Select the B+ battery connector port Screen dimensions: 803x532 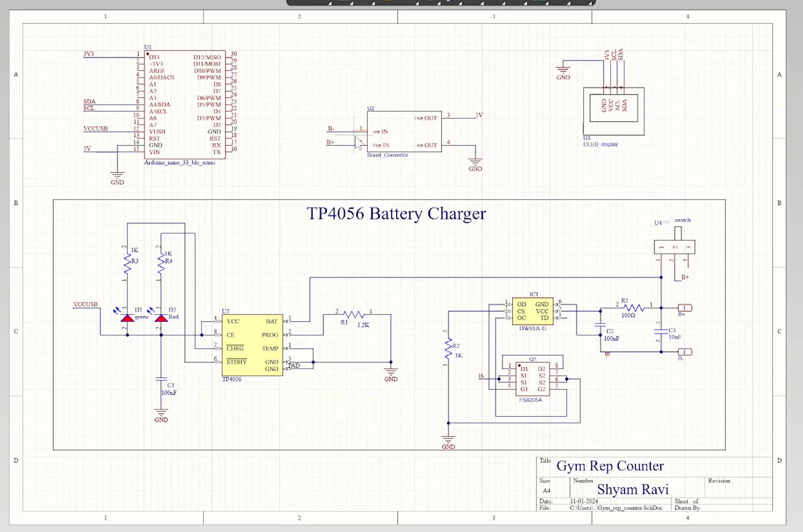685,308
